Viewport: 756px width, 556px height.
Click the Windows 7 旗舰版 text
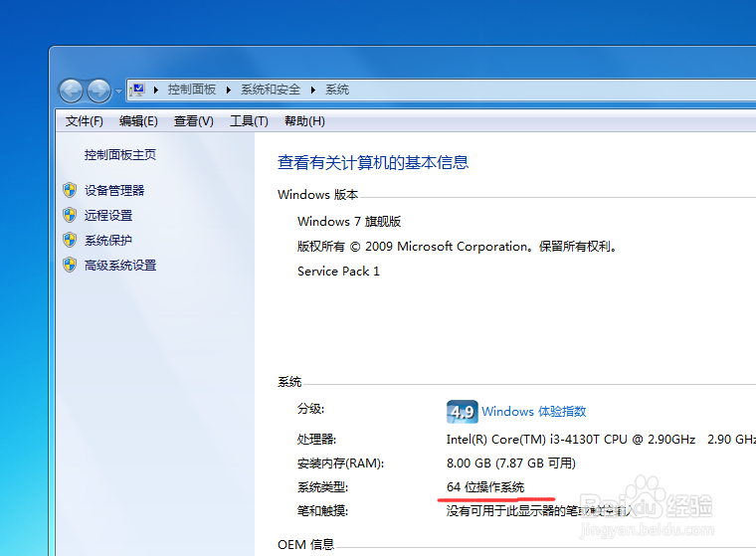point(349,222)
